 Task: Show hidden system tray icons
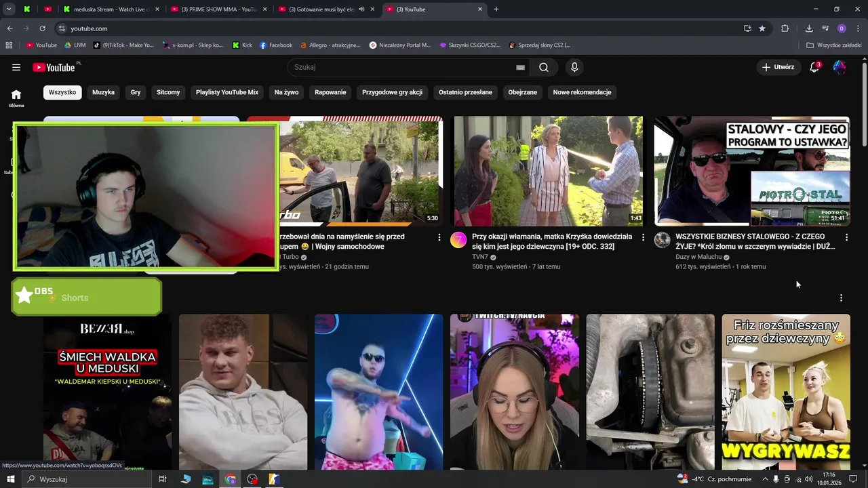765,479
